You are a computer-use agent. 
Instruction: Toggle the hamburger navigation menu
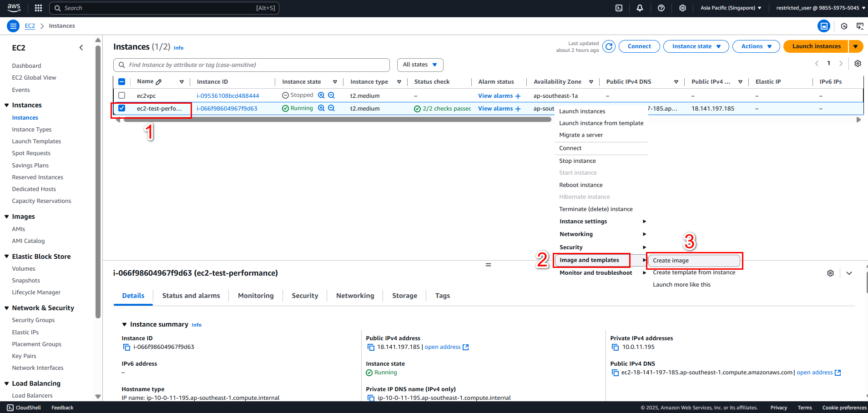click(x=13, y=26)
